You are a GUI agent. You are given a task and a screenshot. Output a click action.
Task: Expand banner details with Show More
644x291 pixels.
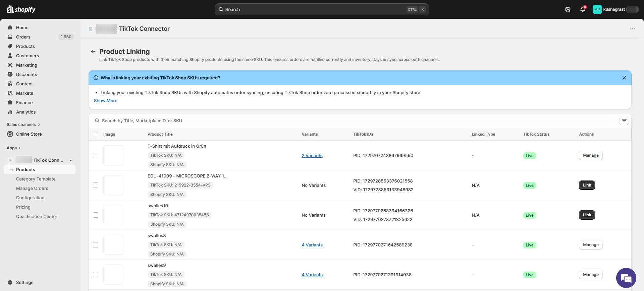pyautogui.click(x=106, y=100)
